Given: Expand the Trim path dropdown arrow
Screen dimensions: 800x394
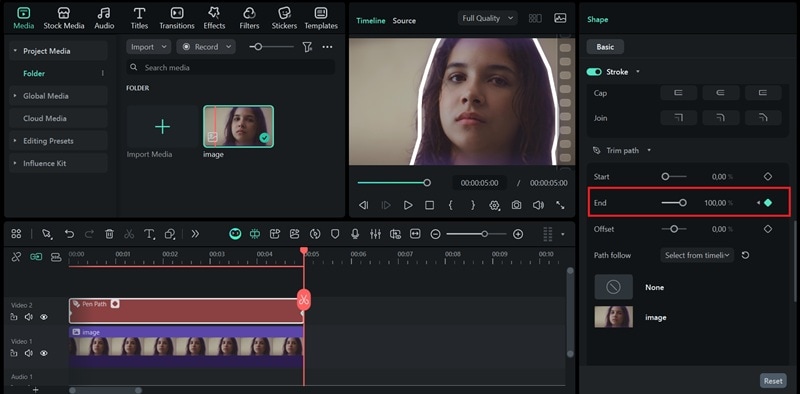Looking at the screenshot, I should [649, 151].
